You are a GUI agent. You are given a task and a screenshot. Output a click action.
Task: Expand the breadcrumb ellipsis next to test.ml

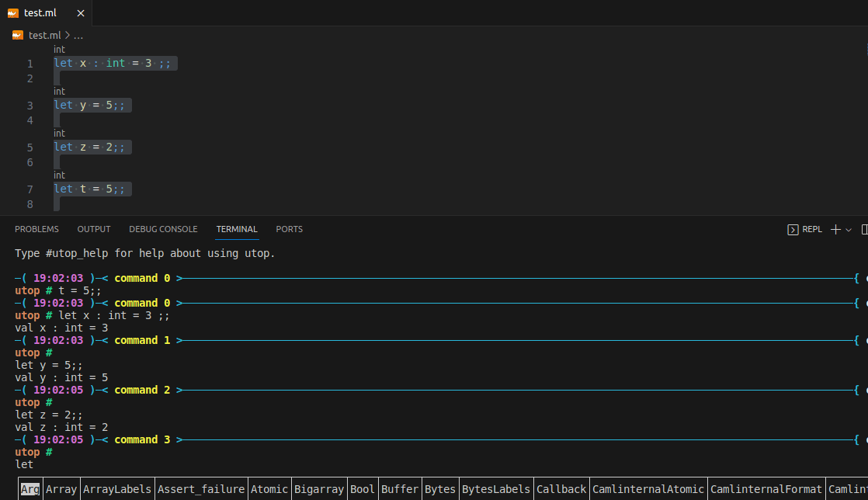pos(78,35)
